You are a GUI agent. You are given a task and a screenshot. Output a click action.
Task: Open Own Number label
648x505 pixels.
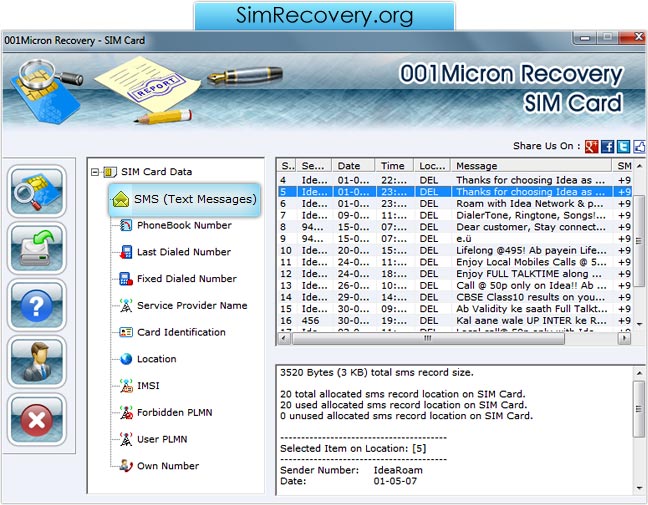coord(168,466)
